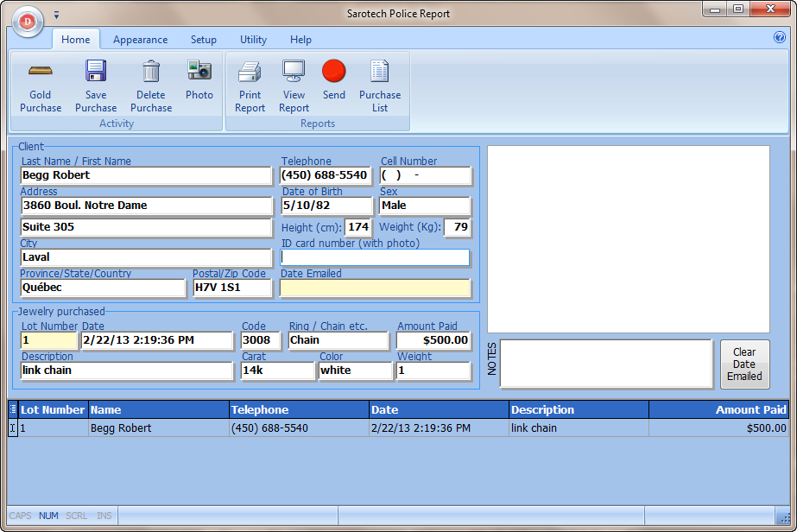Select the (450) 688-5540 grid cell
797x532 pixels.
(299, 427)
